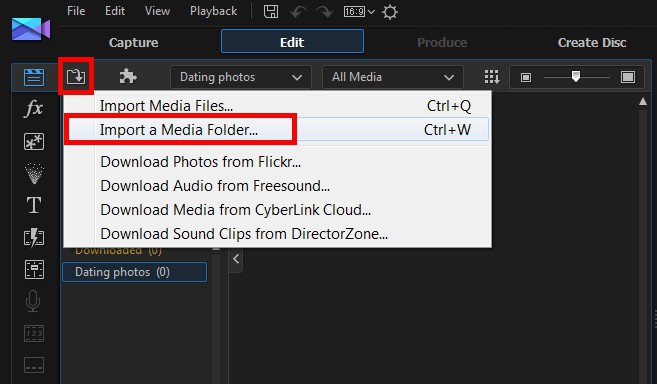Open the All Media filter dropdown

(x=393, y=77)
